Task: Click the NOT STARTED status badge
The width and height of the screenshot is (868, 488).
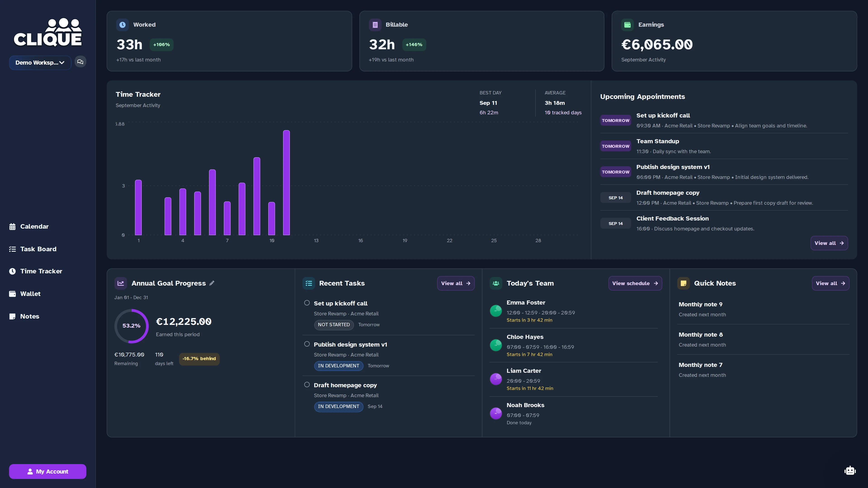Action: [x=334, y=325]
